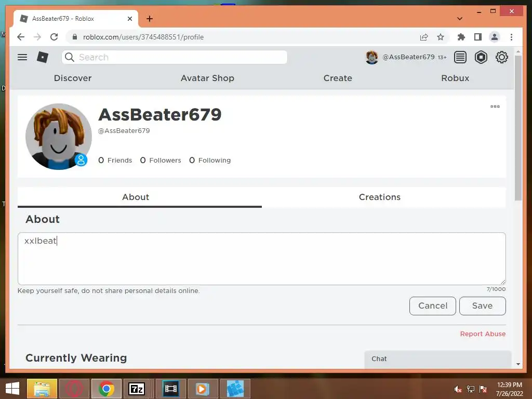Click Chrome icon in taskbar

pos(106,389)
